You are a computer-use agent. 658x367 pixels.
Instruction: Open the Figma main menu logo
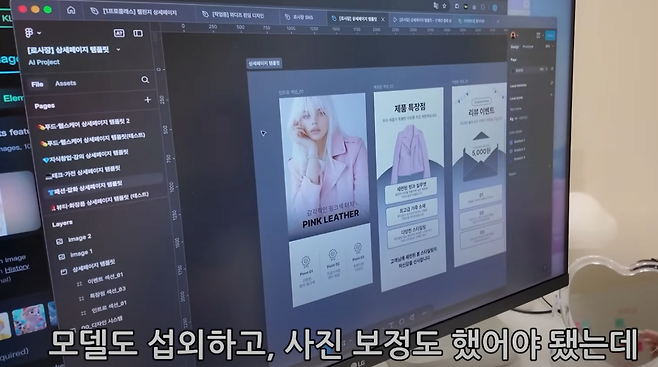pos(29,33)
